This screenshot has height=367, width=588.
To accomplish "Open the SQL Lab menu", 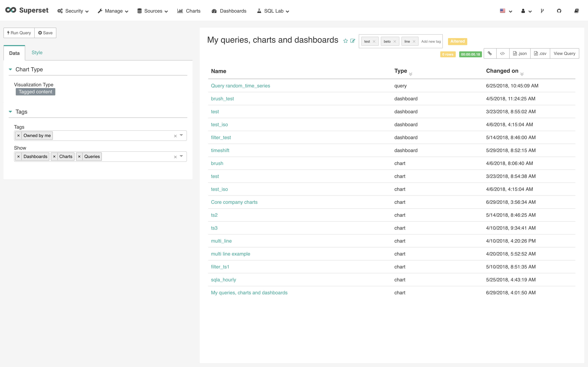I will click(273, 11).
